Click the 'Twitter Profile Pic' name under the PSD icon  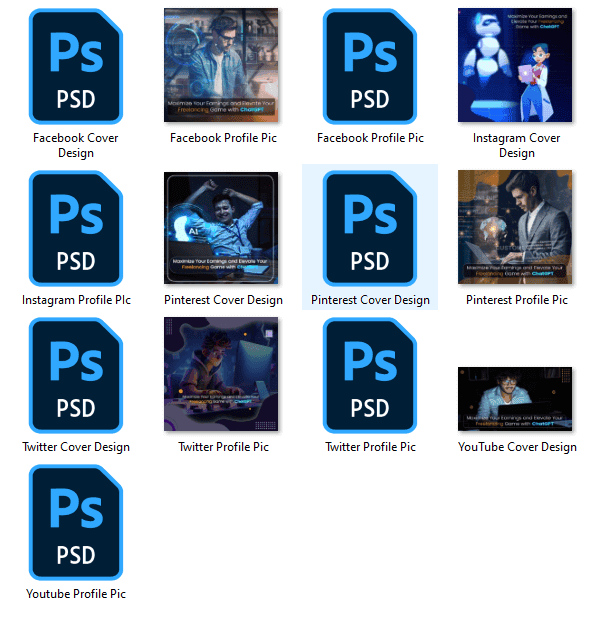[370, 447]
